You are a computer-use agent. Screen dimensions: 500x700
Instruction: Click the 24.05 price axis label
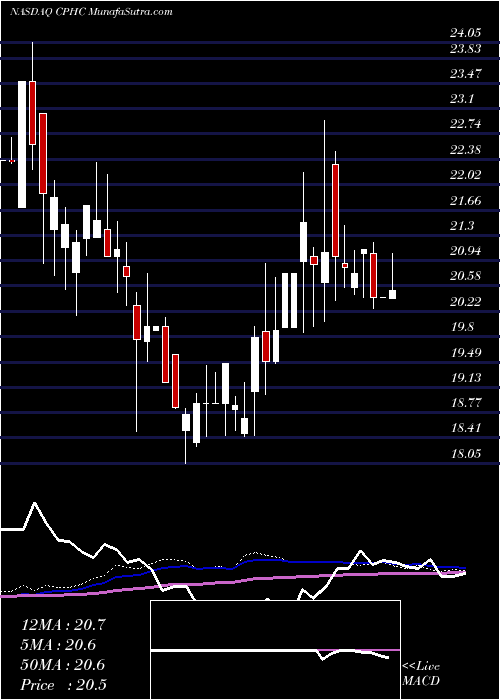point(465,33)
